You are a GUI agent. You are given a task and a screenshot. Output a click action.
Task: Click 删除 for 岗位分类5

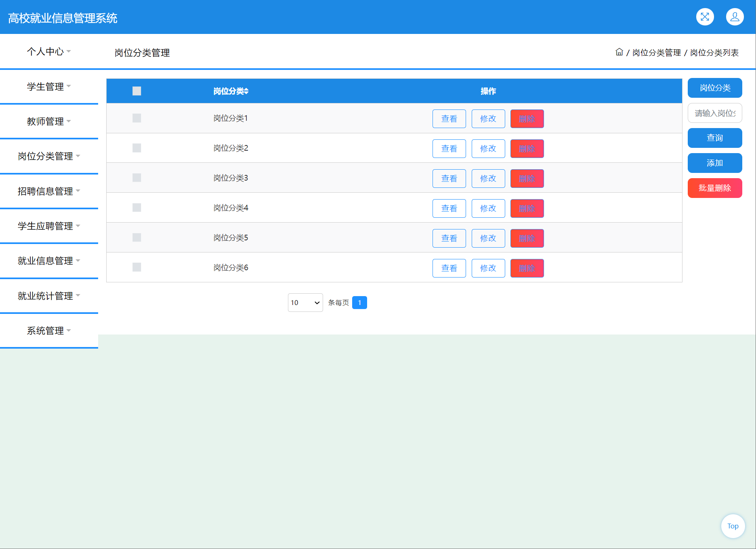pos(527,238)
